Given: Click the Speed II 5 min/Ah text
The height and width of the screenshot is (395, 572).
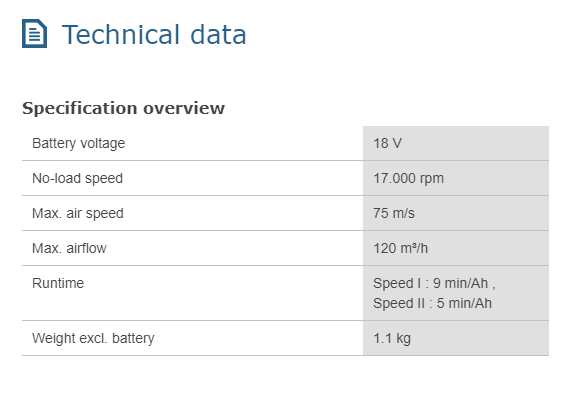Looking at the screenshot, I should (x=432, y=303).
